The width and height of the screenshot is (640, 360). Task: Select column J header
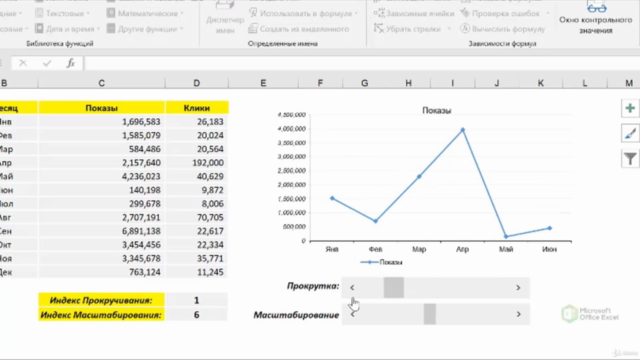point(497,83)
